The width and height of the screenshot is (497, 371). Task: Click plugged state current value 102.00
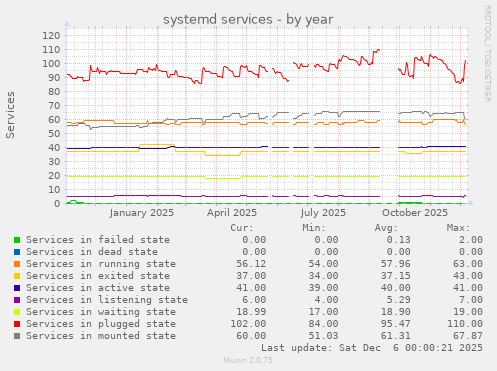248,324
